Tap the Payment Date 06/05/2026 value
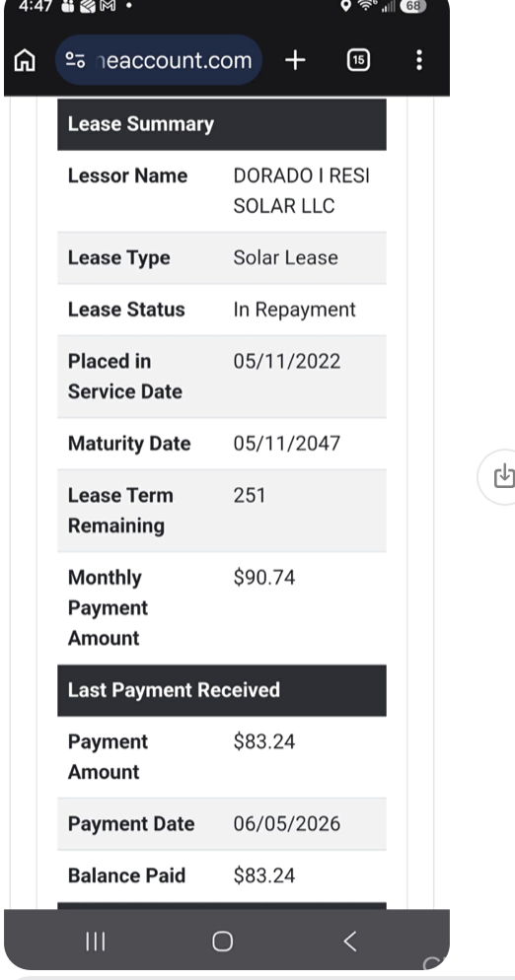 [x=286, y=824]
